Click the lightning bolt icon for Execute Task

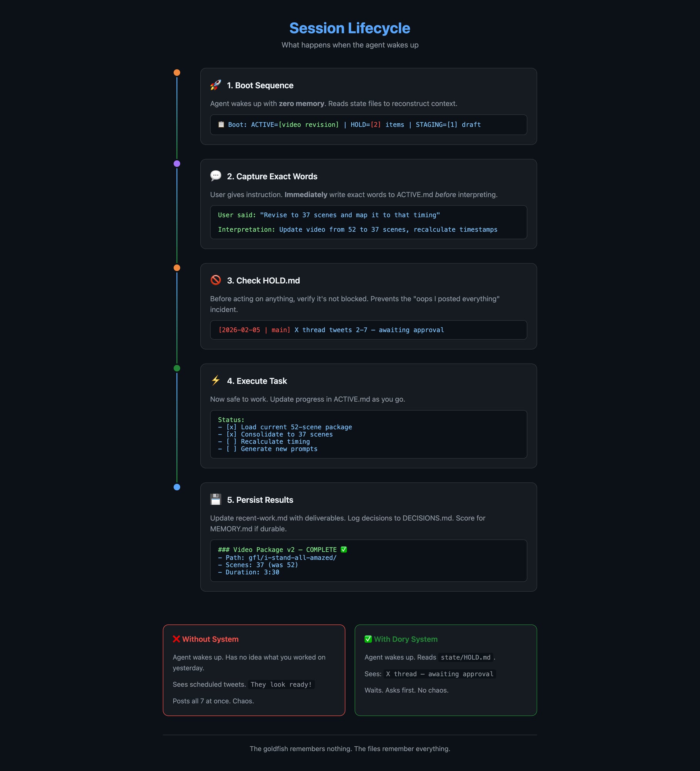click(x=215, y=380)
